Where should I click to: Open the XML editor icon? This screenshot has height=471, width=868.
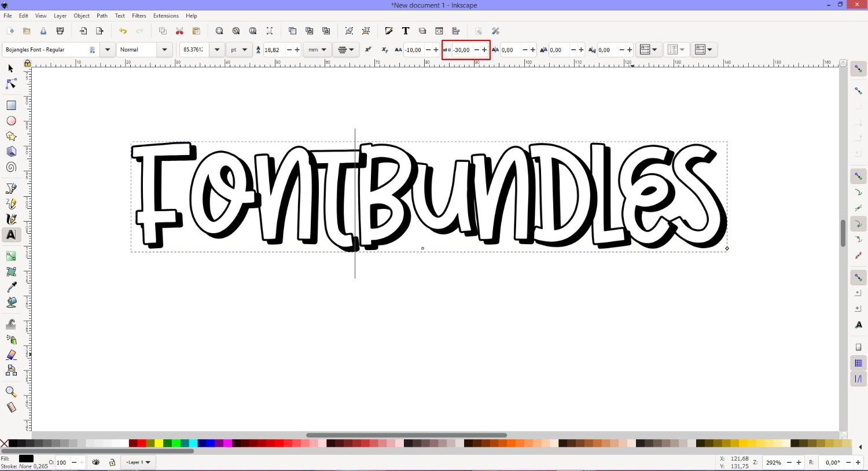pos(439,31)
